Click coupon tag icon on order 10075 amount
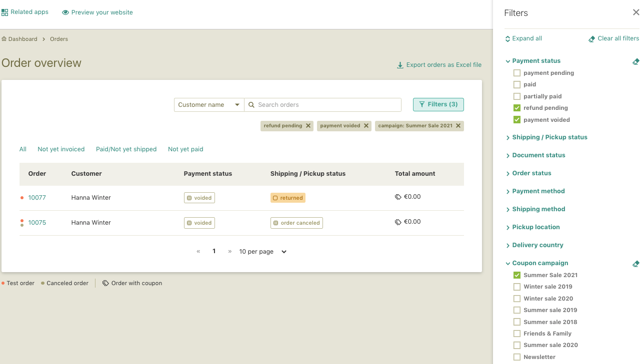 [x=398, y=222]
